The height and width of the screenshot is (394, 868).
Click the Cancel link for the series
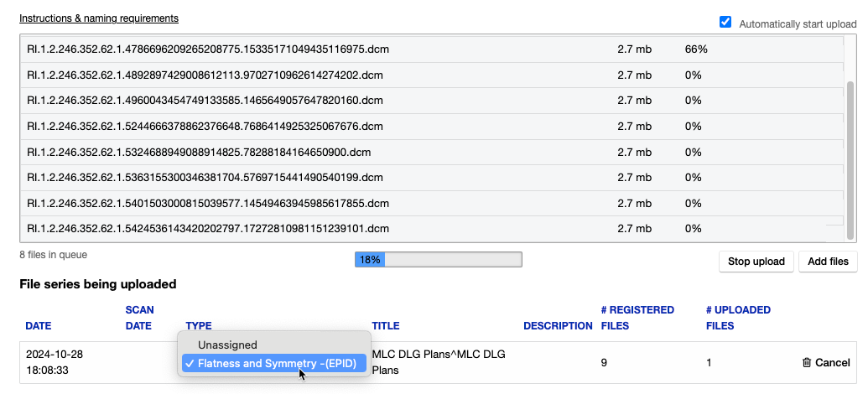tap(832, 363)
